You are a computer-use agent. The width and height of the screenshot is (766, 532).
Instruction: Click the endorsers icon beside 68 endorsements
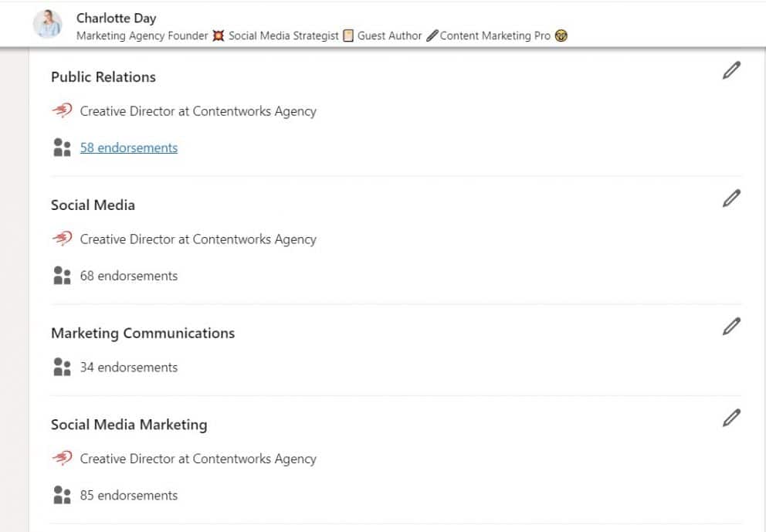point(62,275)
